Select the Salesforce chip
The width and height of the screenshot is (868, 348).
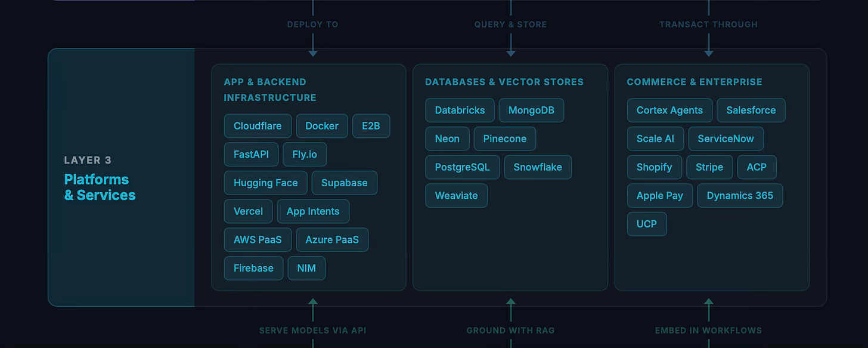751,110
